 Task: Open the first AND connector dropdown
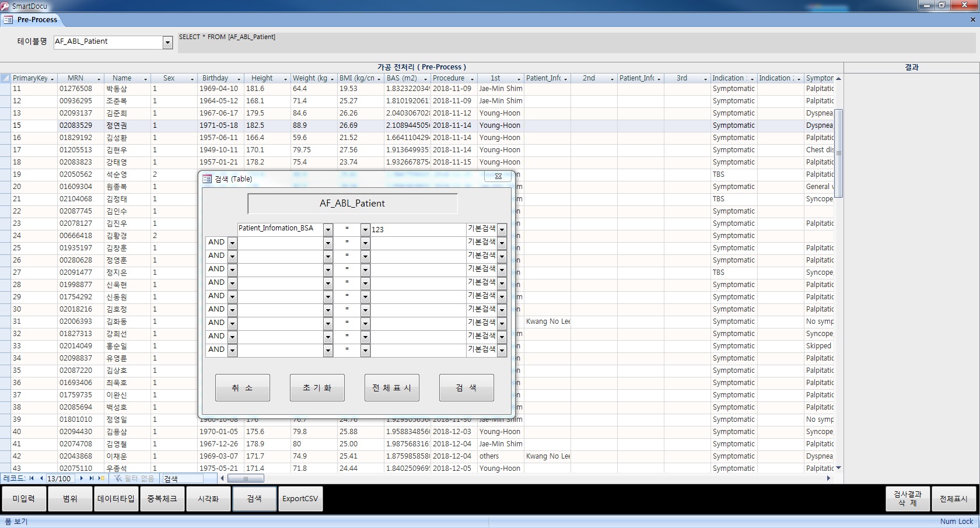coord(232,242)
